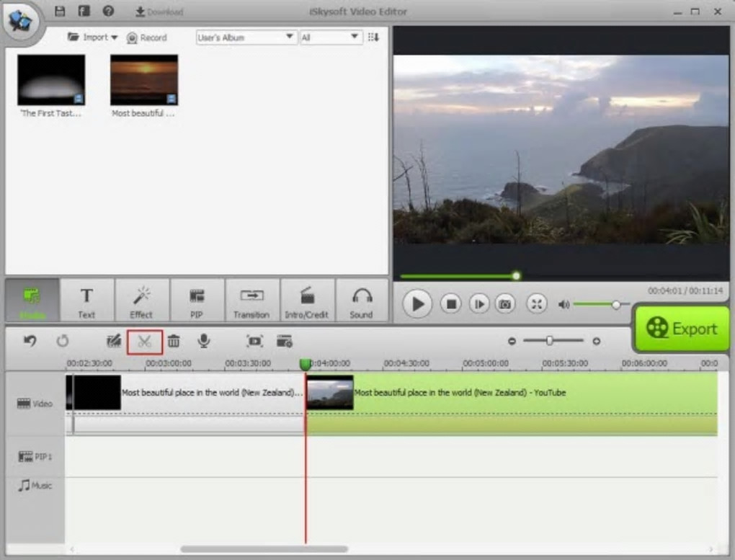Click the PIP1 track label
Screen dimensions: 735x560
pos(35,456)
